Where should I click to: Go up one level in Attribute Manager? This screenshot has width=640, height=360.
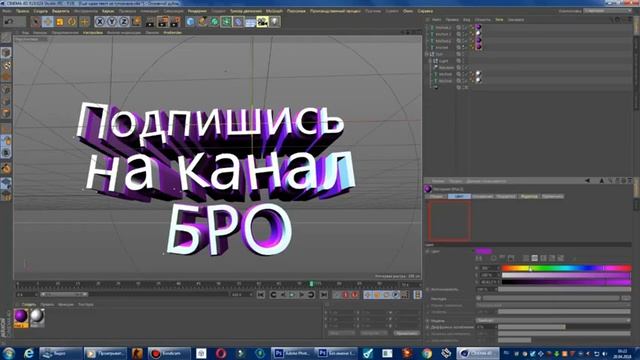[602, 180]
